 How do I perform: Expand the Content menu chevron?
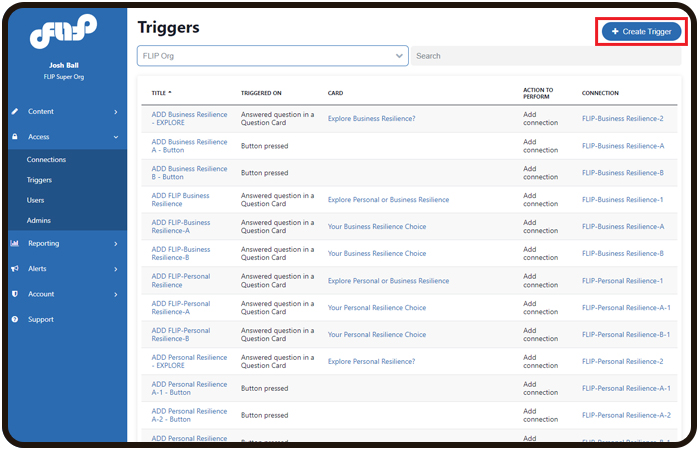pos(116,112)
